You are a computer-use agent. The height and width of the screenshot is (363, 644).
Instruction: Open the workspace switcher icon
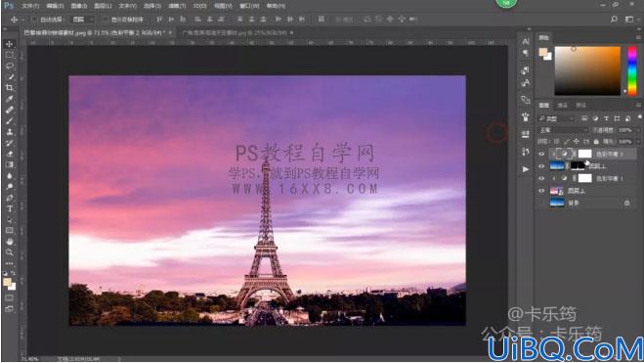[629, 19]
